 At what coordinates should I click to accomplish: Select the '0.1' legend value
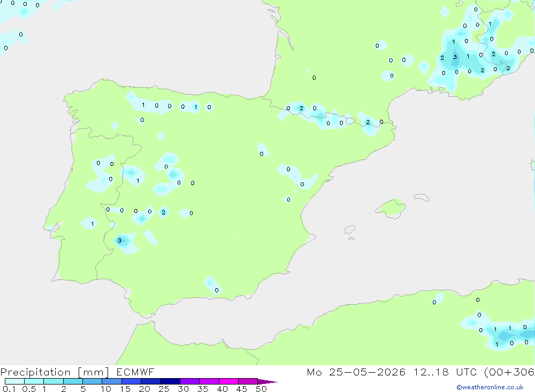click(x=9, y=389)
